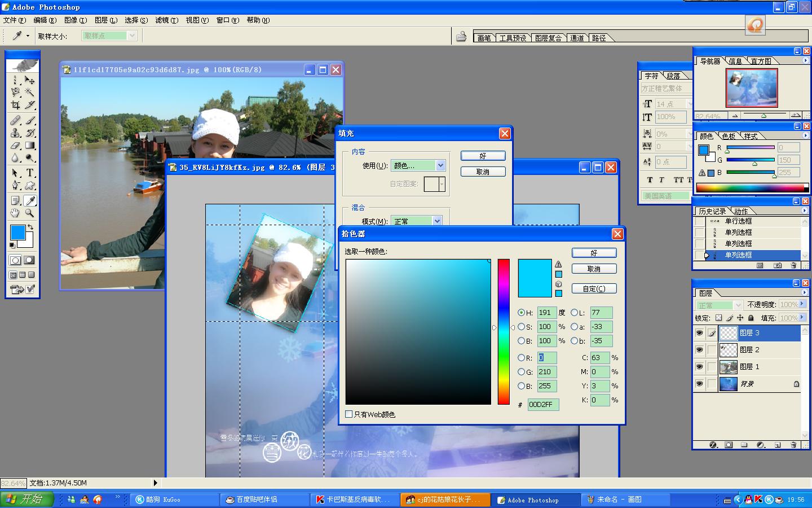This screenshot has height=508, width=812.
Task: Select the Lasso tool
Action: point(16,93)
